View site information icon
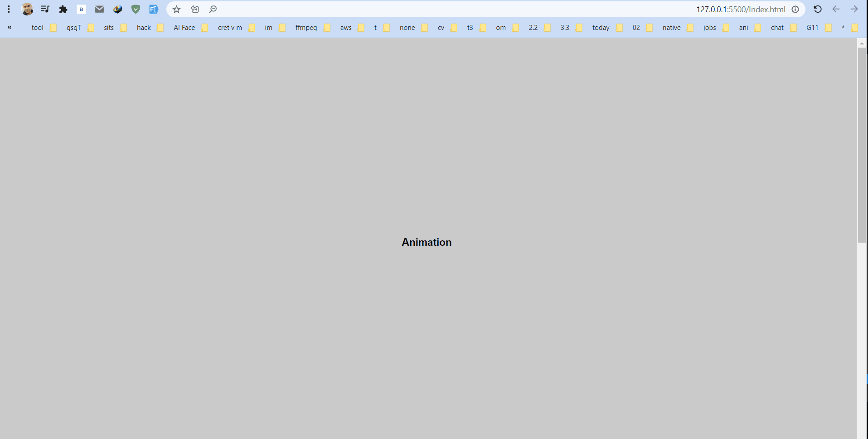Viewport: 868px width, 439px height. [795, 9]
